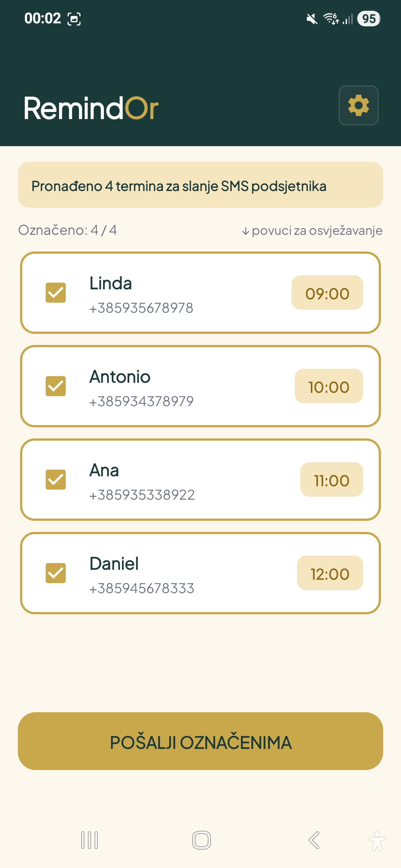The width and height of the screenshot is (401, 868).
Task: Tap the screen recording status icon
Action: [x=74, y=19]
